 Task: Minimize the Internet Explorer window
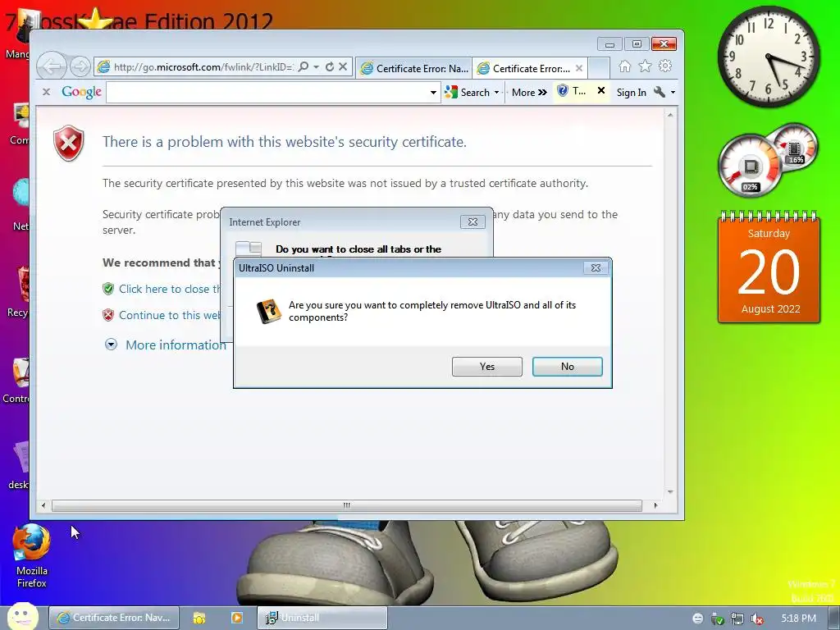pyautogui.click(x=609, y=44)
